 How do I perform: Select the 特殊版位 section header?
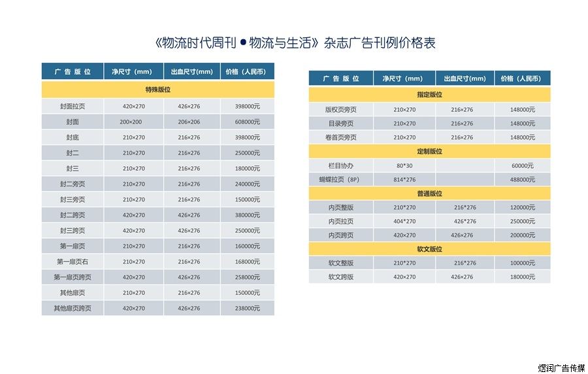[158, 90]
